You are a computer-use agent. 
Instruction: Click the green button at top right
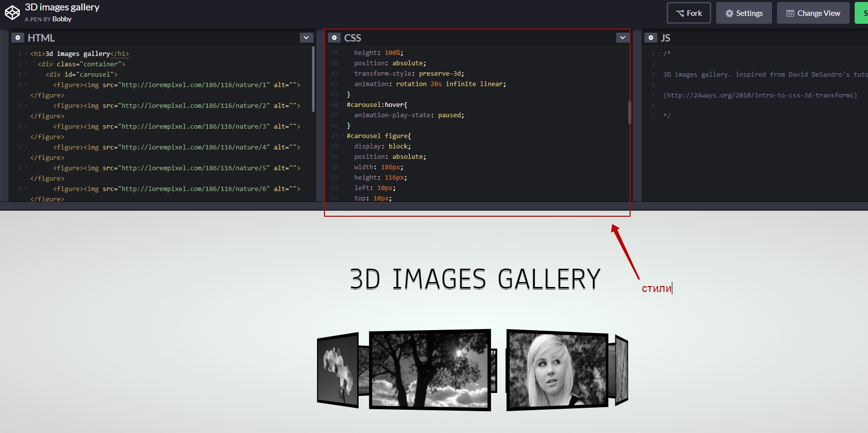[862, 13]
